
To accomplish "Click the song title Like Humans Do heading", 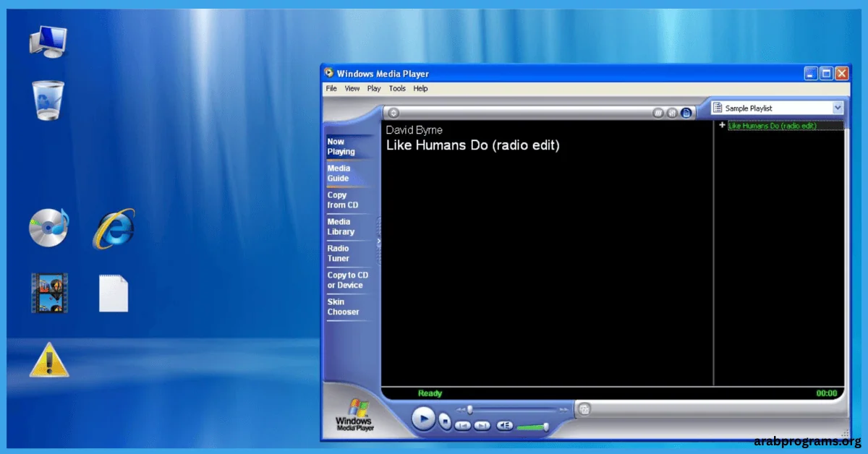I will coord(473,145).
